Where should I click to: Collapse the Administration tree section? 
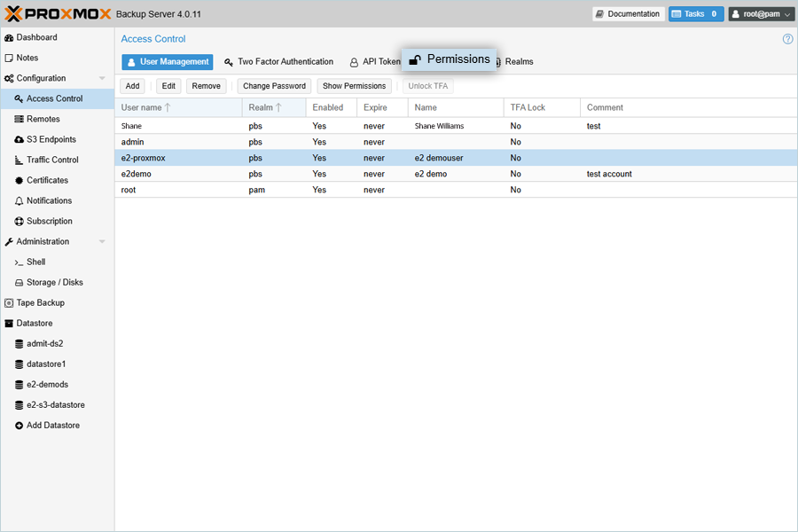click(x=102, y=241)
